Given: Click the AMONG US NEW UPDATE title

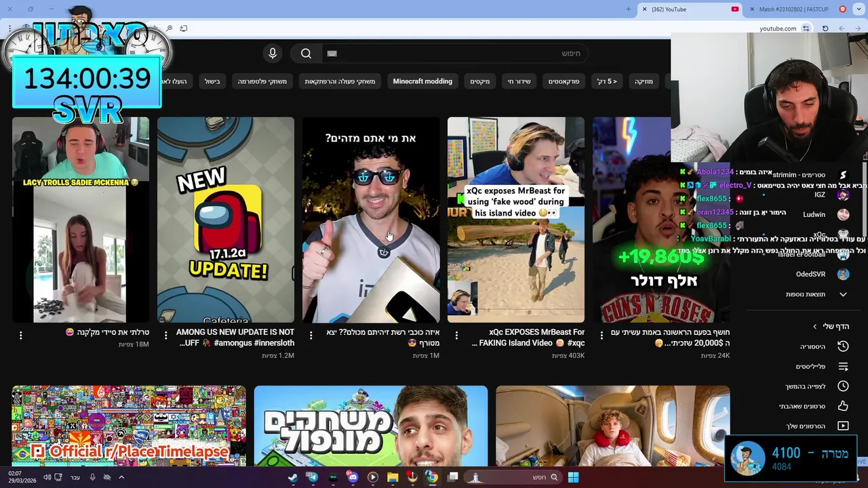Looking at the screenshot, I should pyautogui.click(x=236, y=338).
